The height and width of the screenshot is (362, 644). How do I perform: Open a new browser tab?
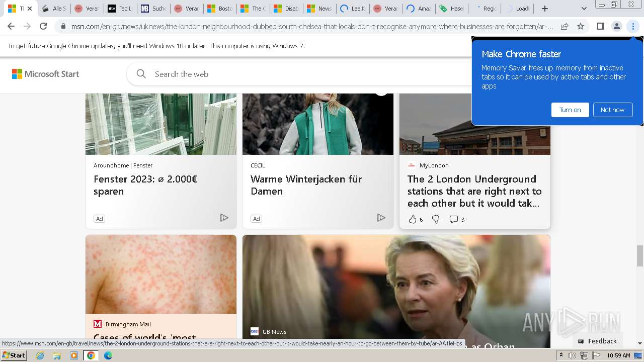pyautogui.click(x=545, y=9)
